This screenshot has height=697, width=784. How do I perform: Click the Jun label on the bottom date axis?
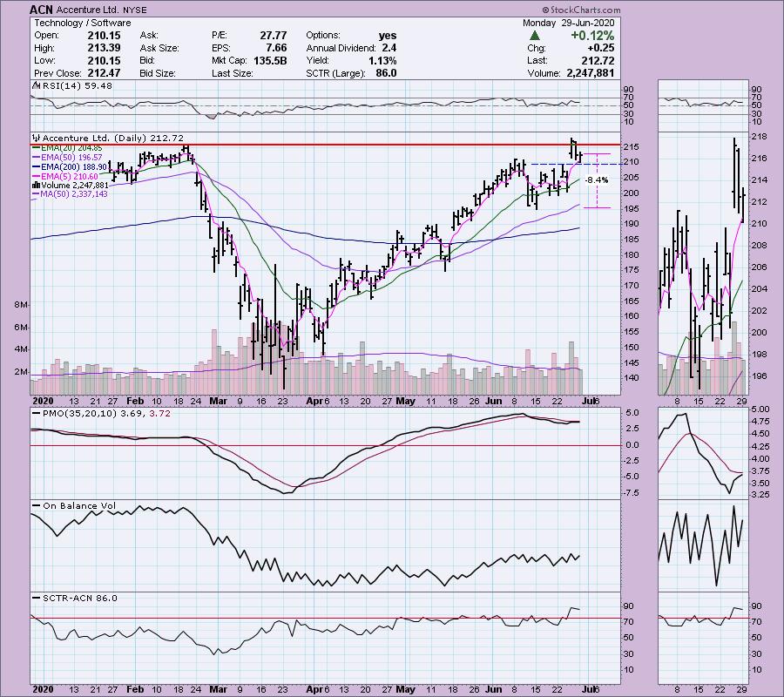494,689
